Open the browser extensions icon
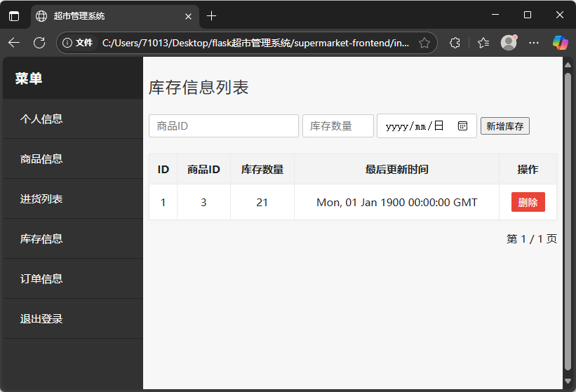This screenshot has width=576, height=392. click(x=455, y=43)
